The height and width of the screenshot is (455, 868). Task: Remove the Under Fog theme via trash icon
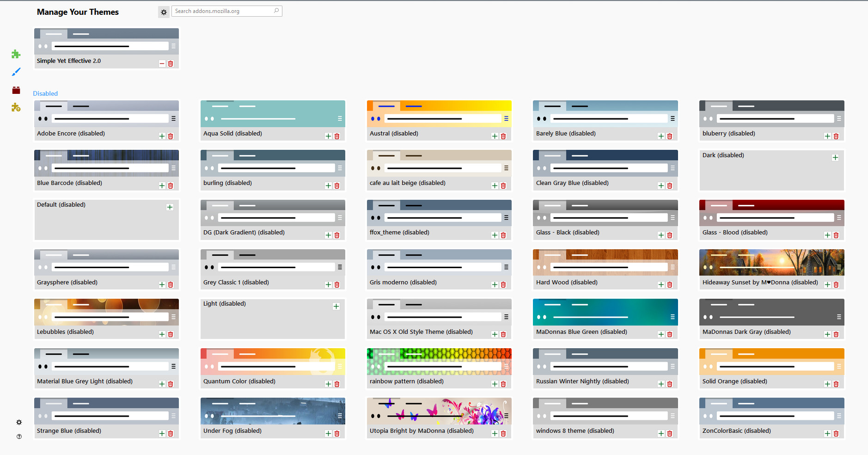coord(337,433)
